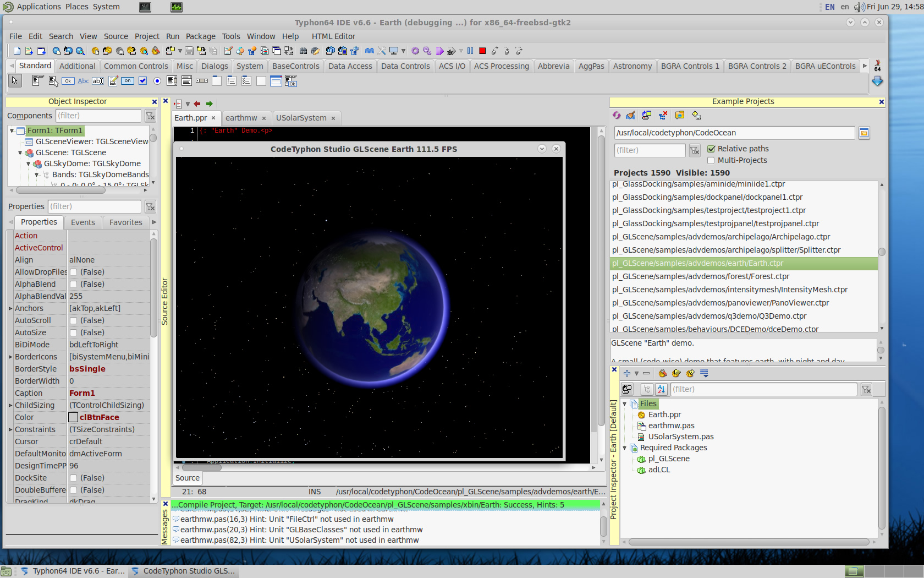The height and width of the screenshot is (578, 924).
Task: Select the TRadioButton palette component
Action: pyautogui.click(x=157, y=81)
